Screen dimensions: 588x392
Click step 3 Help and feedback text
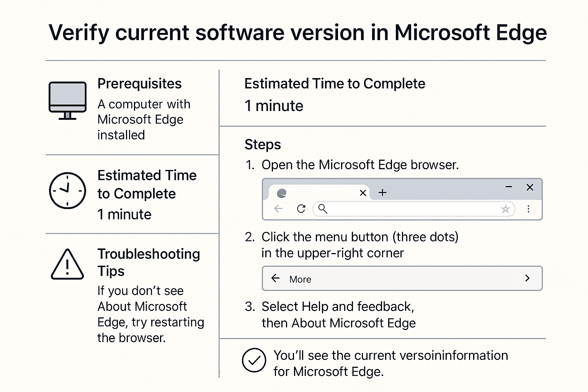[x=338, y=307]
